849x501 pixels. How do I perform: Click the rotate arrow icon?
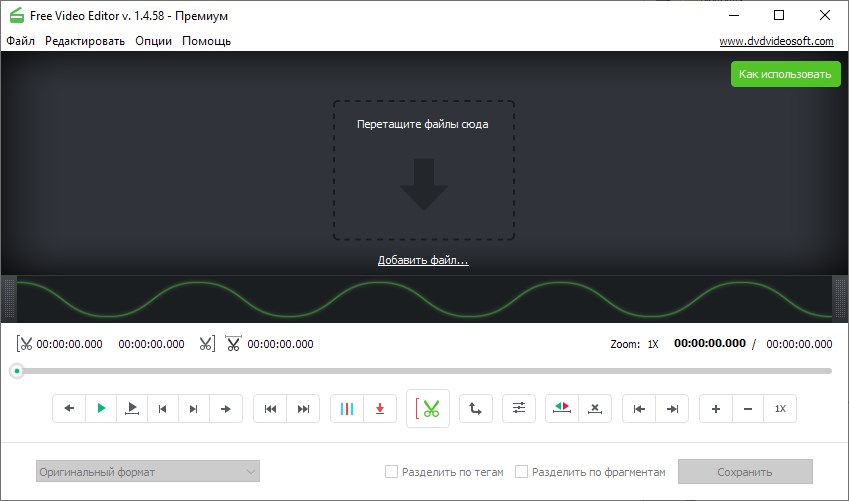click(475, 408)
